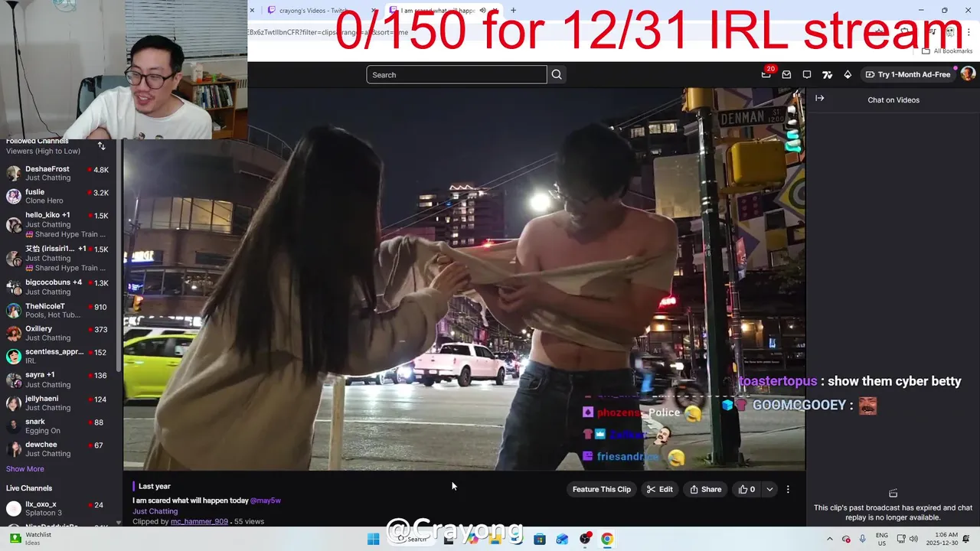Expand the chevron next to like count
Viewport: 980px width, 551px height.
769,489
